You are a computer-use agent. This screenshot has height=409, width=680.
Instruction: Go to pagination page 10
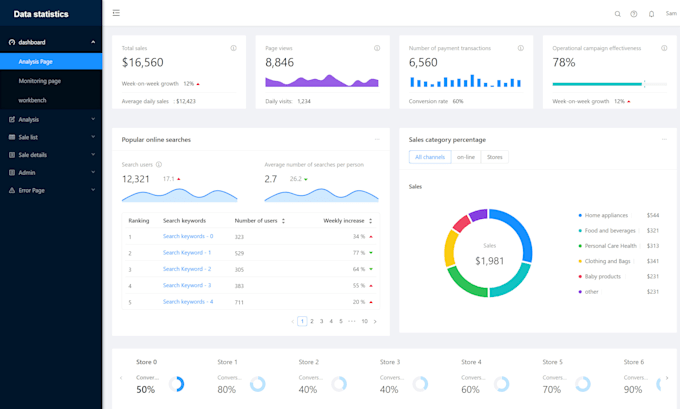pos(364,321)
